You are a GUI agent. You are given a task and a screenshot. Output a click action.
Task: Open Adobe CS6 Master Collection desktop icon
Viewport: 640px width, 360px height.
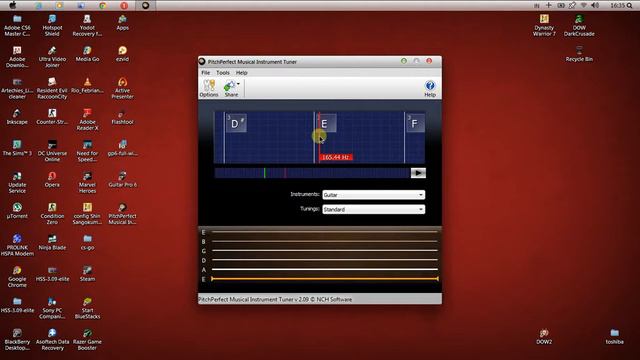click(17, 25)
